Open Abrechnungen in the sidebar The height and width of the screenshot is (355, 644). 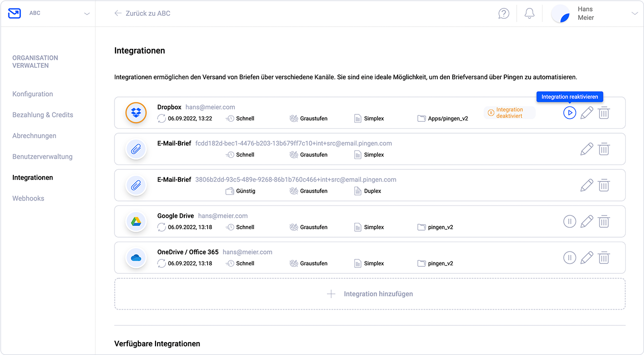(x=34, y=136)
